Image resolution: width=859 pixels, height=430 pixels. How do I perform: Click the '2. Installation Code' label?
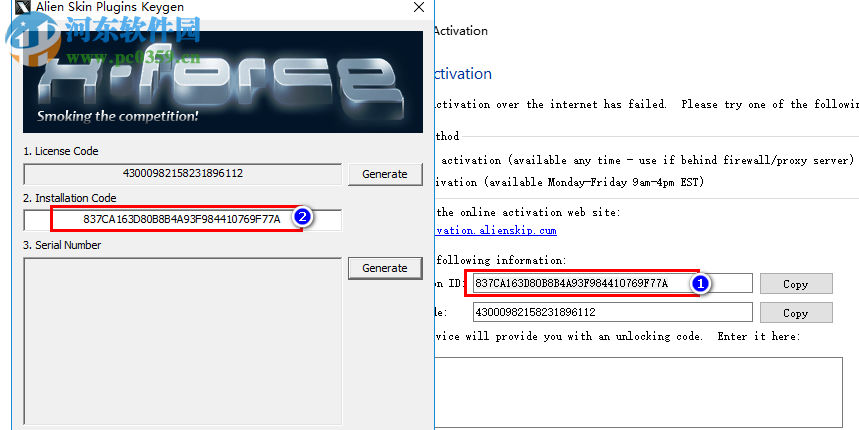pos(70,198)
